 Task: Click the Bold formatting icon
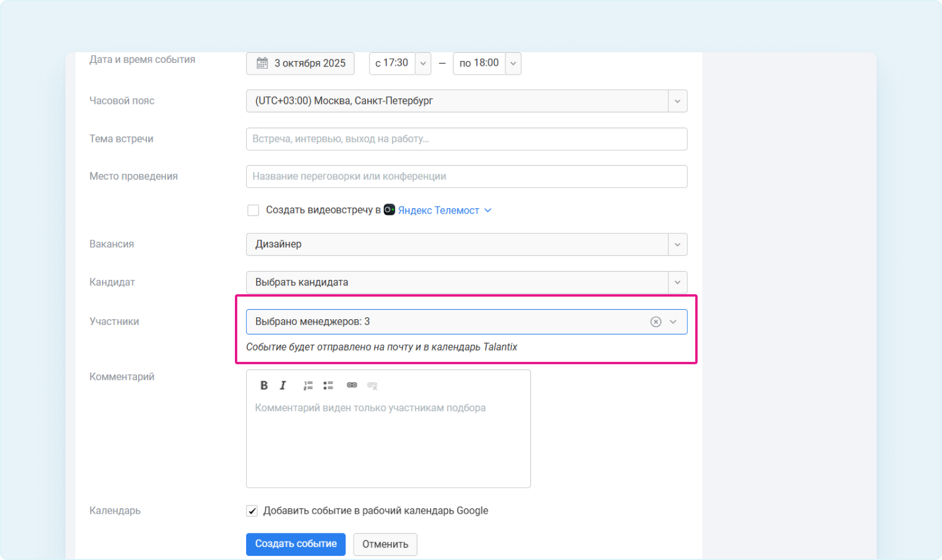click(264, 386)
